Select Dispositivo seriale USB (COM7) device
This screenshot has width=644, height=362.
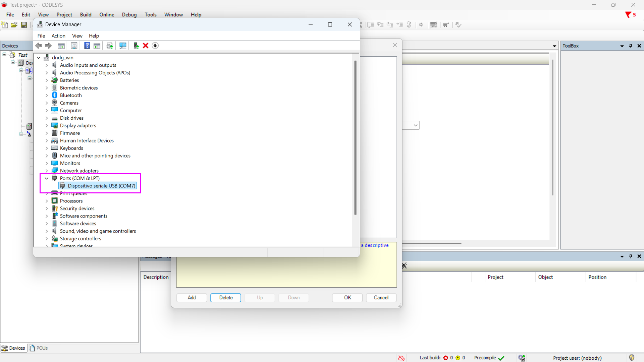(101, 186)
